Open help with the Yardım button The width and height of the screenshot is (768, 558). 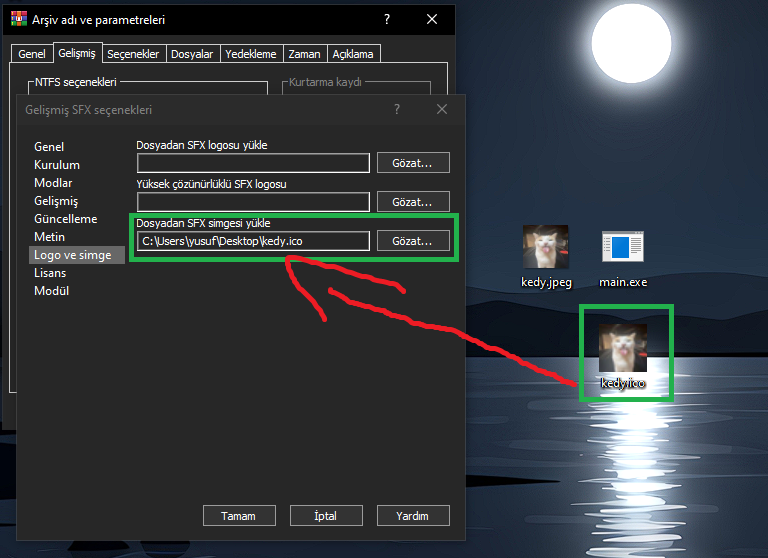click(x=413, y=516)
